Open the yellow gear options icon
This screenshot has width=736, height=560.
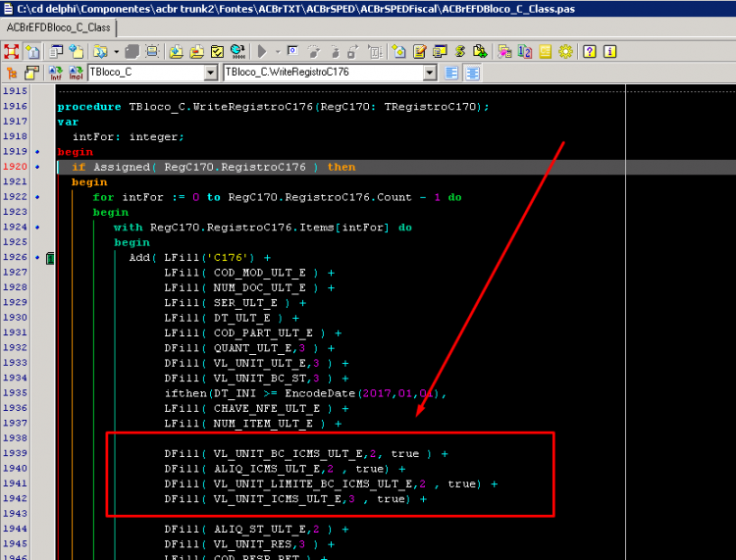click(x=565, y=52)
